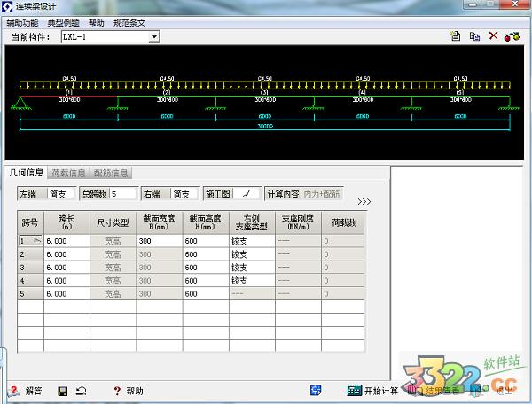The width and height of the screenshot is (532, 404).
Task: Switch to the 配筋信息 tab
Action: click(110, 173)
